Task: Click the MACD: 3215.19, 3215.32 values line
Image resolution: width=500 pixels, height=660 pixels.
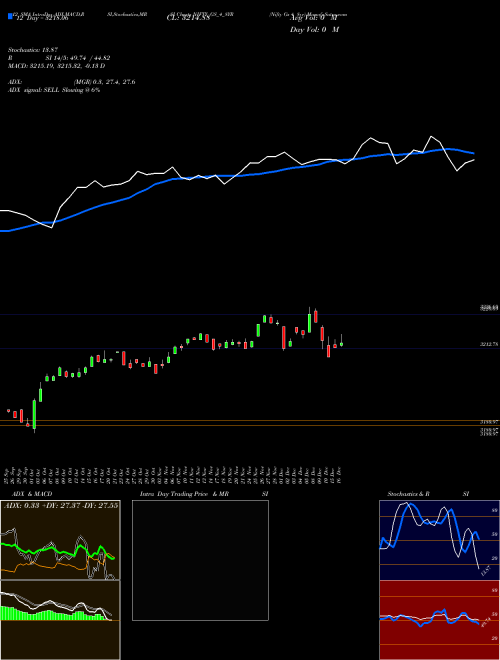Action: tap(56, 66)
